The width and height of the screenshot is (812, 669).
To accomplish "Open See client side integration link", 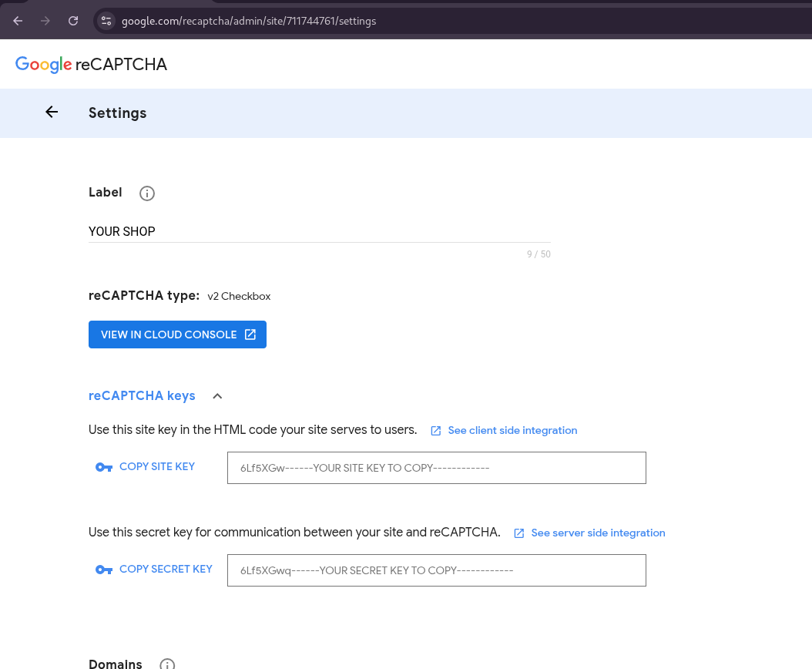I will click(504, 431).
